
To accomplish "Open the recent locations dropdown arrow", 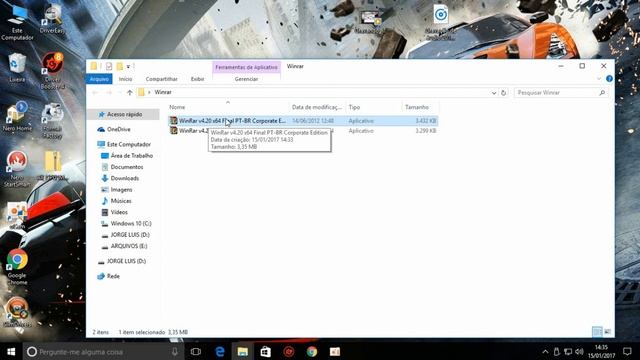I will 120,93.
